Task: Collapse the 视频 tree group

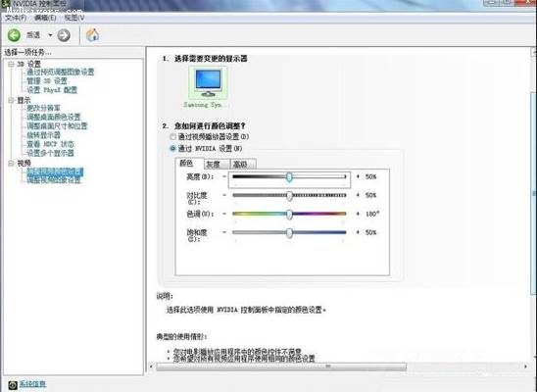Action: (x=12, y=164)
